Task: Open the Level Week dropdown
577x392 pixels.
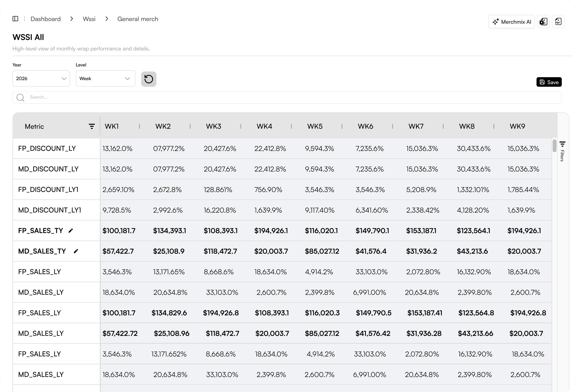Action: 105,79
